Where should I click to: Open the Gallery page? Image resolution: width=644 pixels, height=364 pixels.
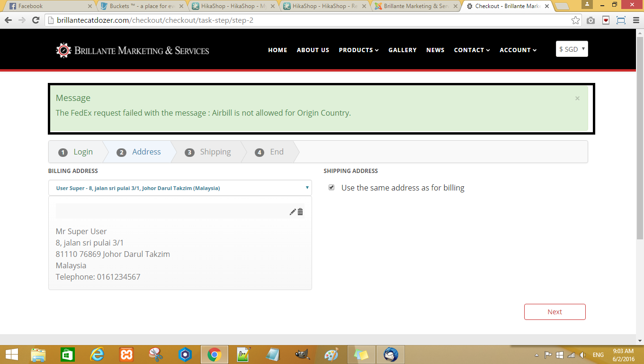click(x=402, y=50)
